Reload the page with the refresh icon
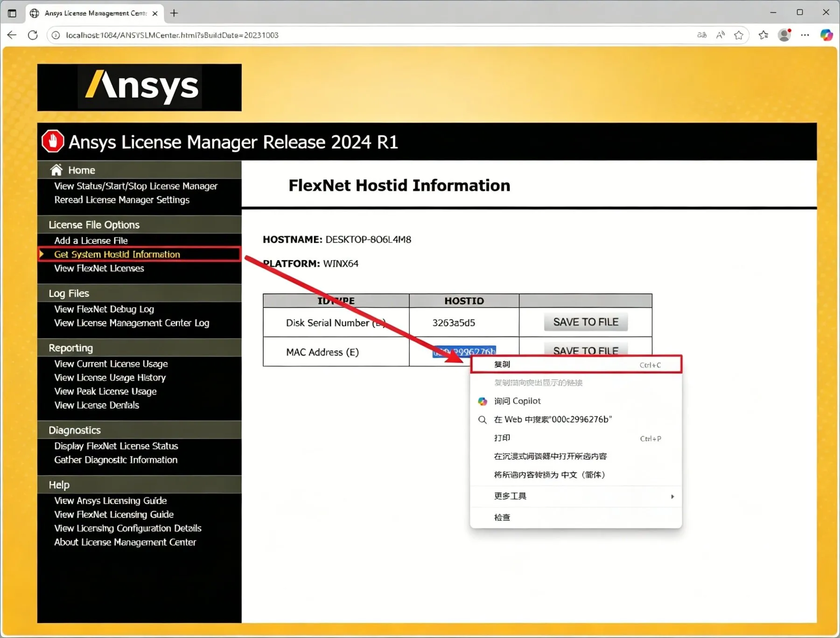Viewport: 840px width, 638px height. click(33, 35)
